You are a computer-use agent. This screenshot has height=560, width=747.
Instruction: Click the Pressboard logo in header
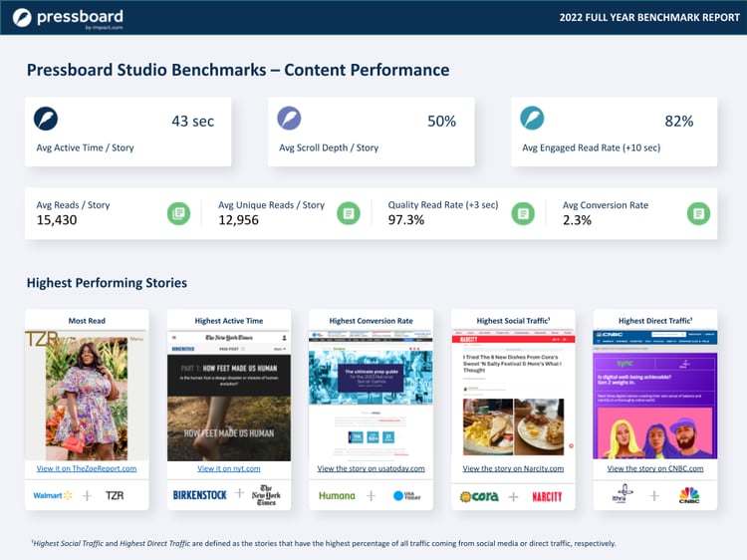pyautogui.click(x=68, y=18)
